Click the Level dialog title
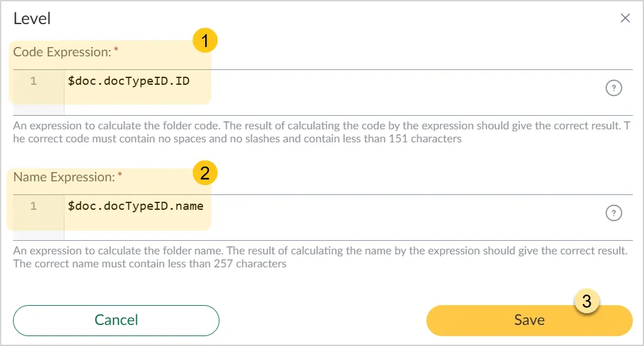644x346 pixels. 32,19
